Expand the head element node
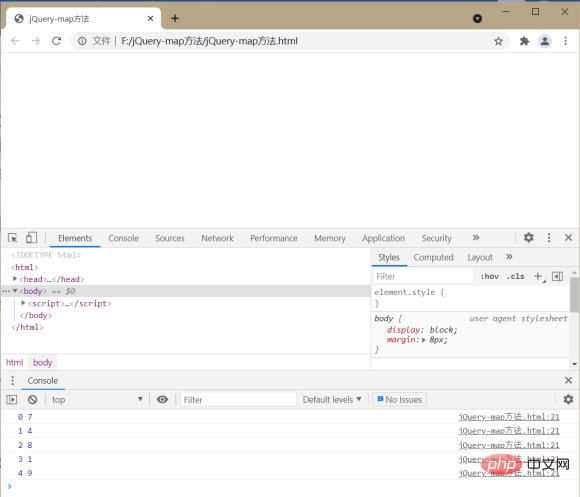Viewport: 580px width, 497px height. pos(15,278)
